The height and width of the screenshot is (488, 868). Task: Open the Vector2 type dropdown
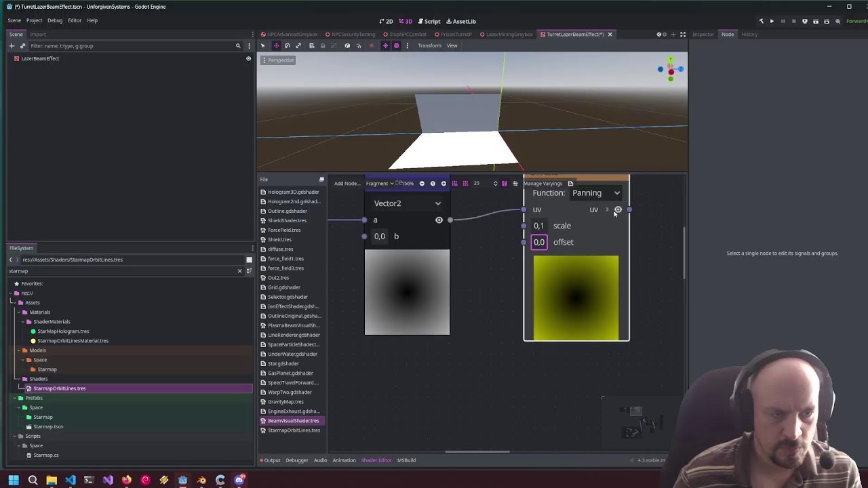pos(407,203)
